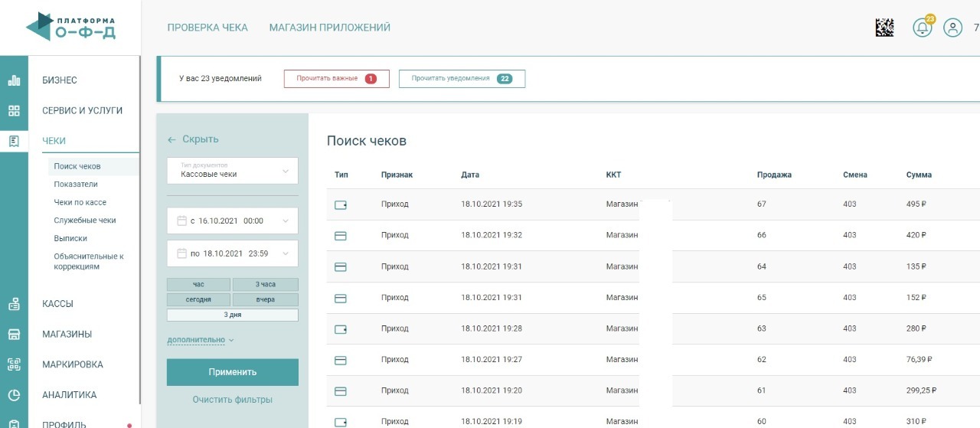The height and width of the screenshot is (428, 980).
Task: Click "Очистить фильтры" link
Action: click(x=232, y=400)
